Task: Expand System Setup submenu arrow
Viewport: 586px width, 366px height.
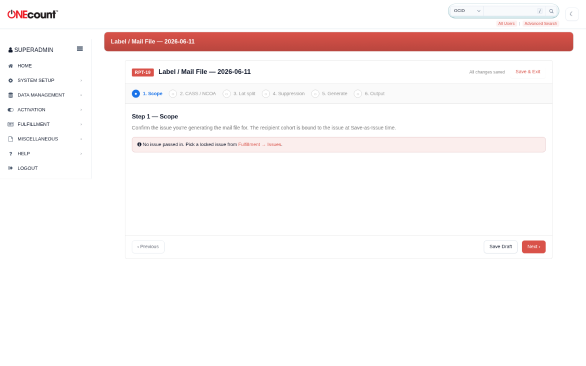Action: click(81, 80)
